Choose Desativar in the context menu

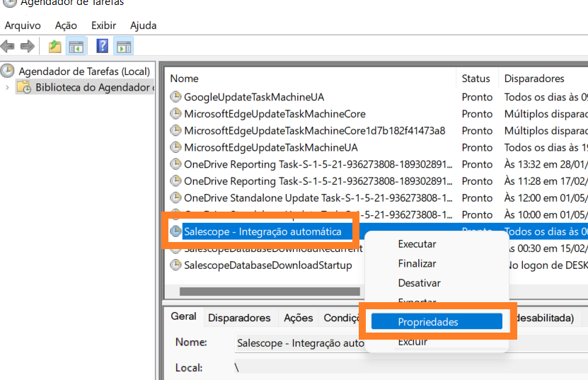(x=420, y=283)
